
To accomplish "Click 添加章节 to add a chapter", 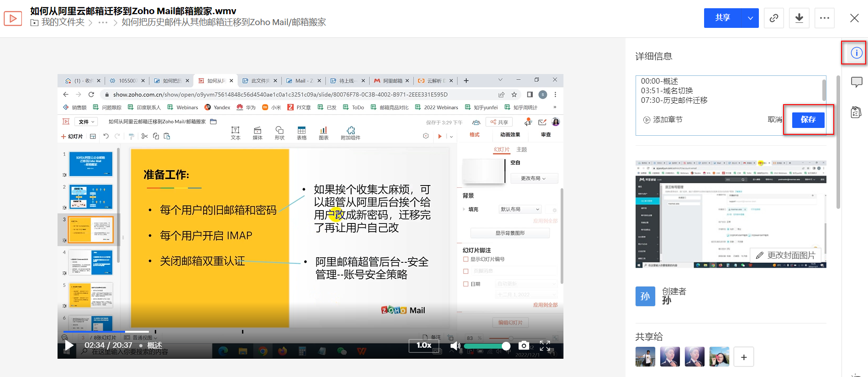I will pyautogui.click(x=663, y=120).
